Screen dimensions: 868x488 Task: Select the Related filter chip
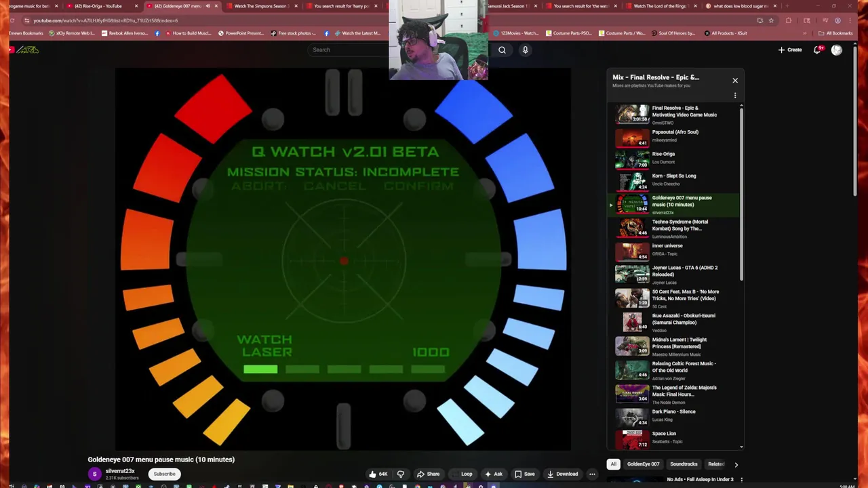(716, 464)
